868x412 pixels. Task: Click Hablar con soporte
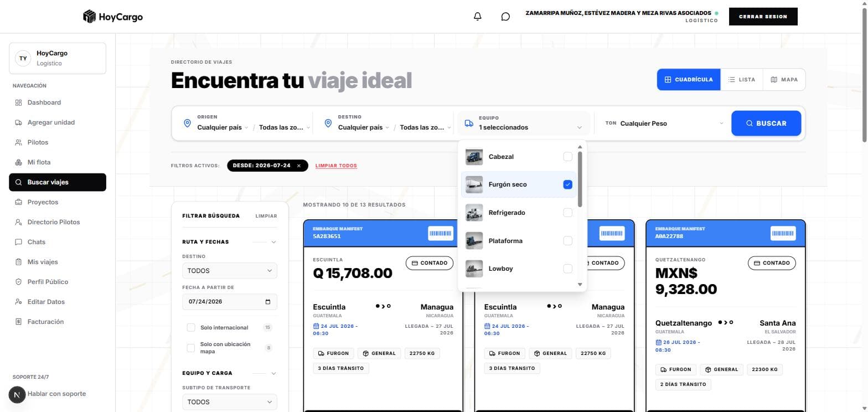56,394
